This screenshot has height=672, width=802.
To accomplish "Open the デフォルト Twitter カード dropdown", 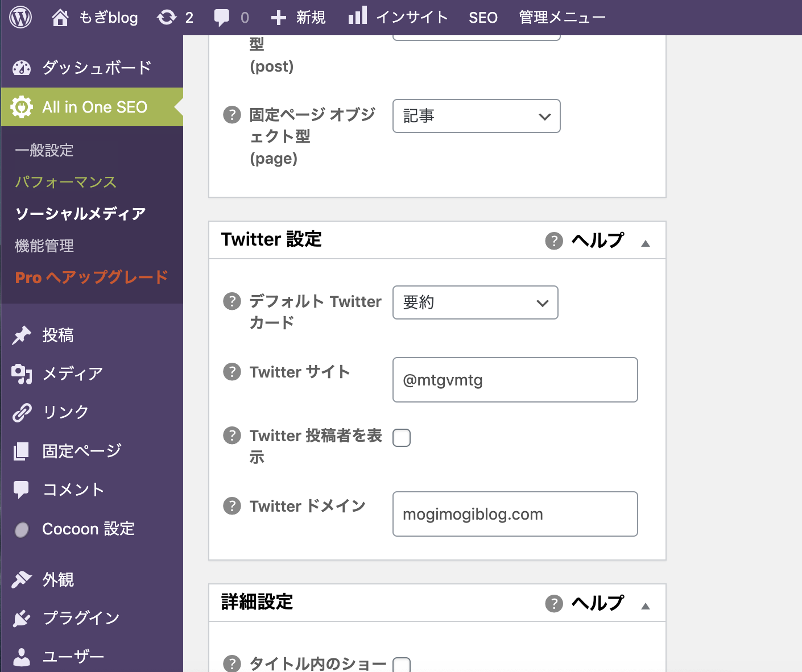I will [x=475, y=302].
